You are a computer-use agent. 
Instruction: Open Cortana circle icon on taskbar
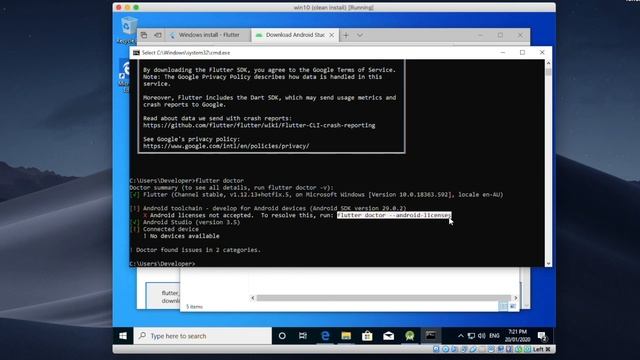coord(282,336)
